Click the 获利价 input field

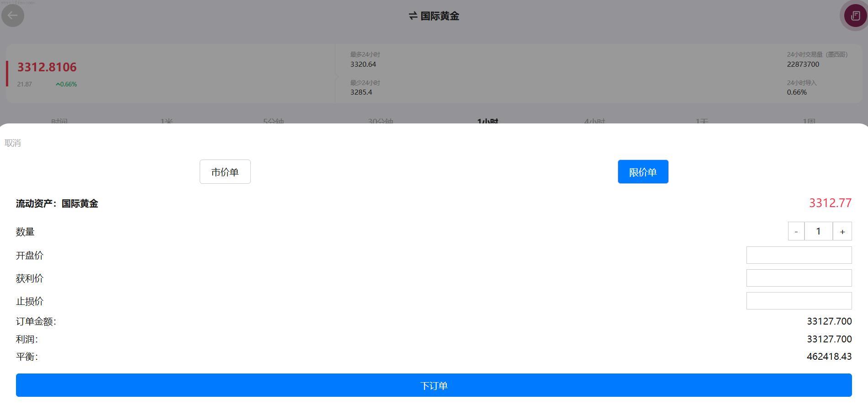799,278
